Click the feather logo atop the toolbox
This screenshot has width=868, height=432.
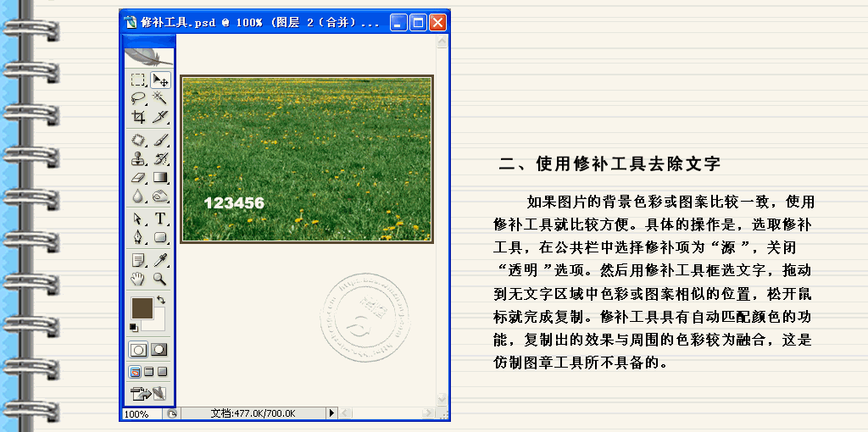tap(147, 57)
